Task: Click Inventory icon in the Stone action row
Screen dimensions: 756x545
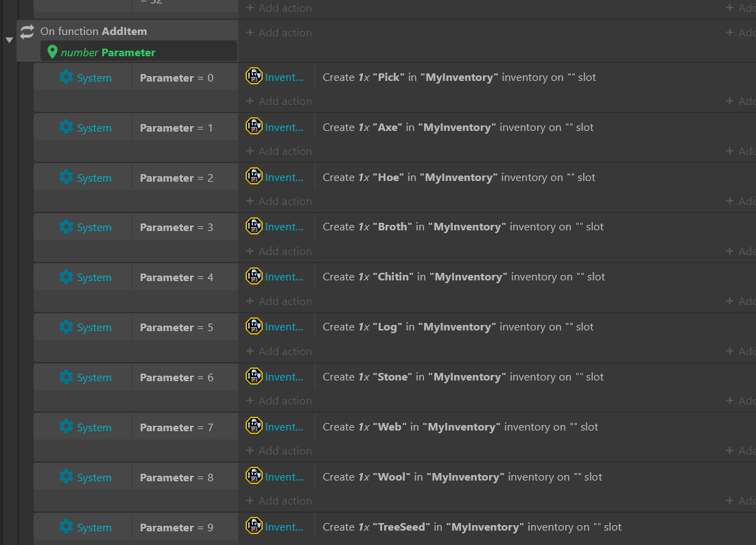Action: 254,376
